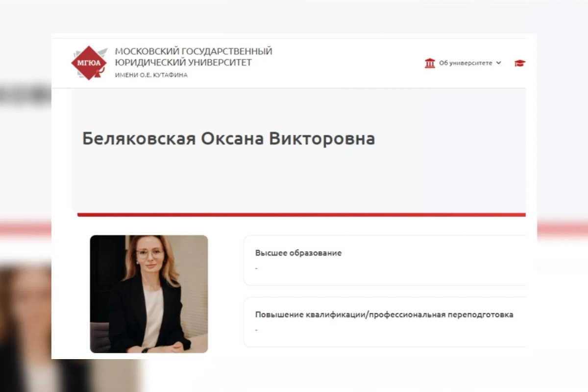Click the red columned building icon
Viewport: 588px width, 392px height.
pyautogui.click(x=430, y=63)
